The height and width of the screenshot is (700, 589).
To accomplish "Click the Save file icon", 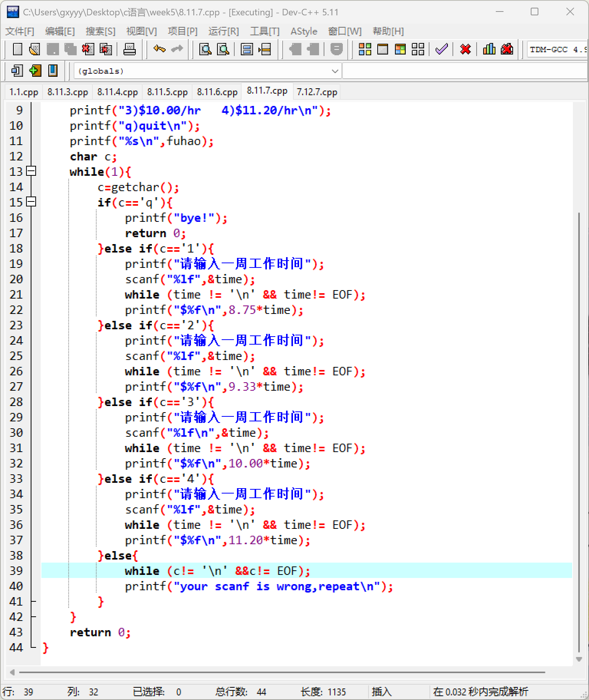I will click(53, 49).
